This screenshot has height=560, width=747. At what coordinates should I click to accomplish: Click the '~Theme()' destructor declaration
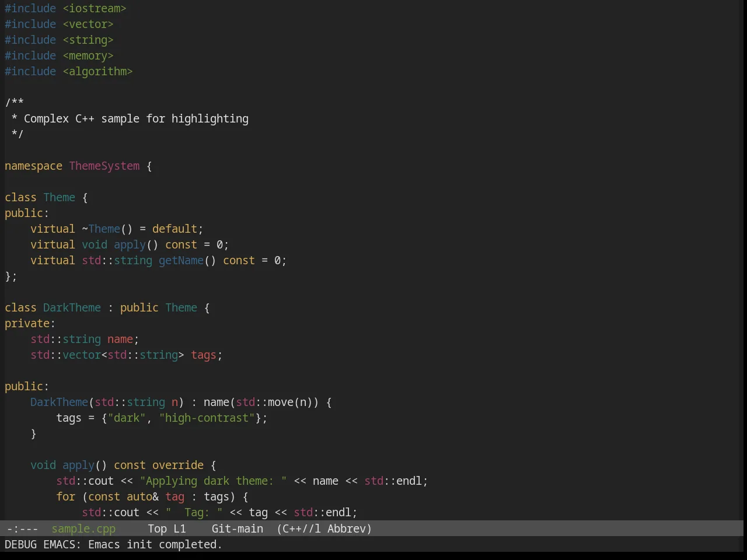[107, 229]
